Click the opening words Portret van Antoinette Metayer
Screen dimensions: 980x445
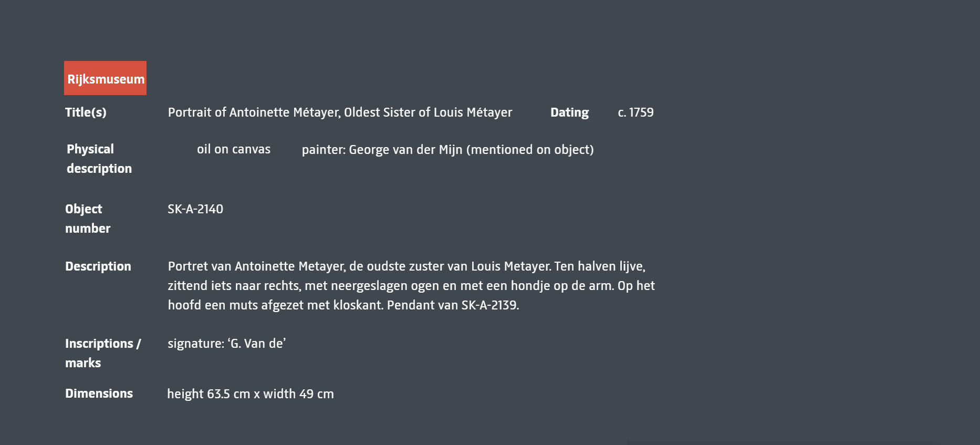pyautogui.click(x=257, y=266)
